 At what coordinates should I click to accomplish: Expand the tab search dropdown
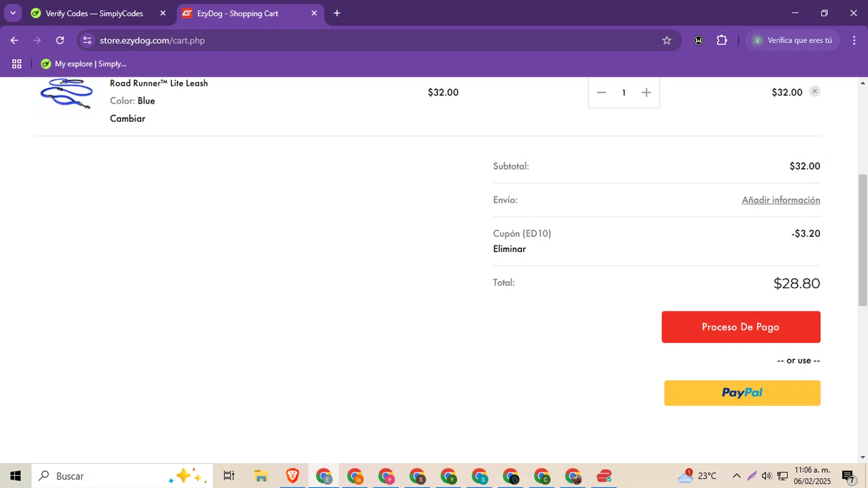click(13, 13)
